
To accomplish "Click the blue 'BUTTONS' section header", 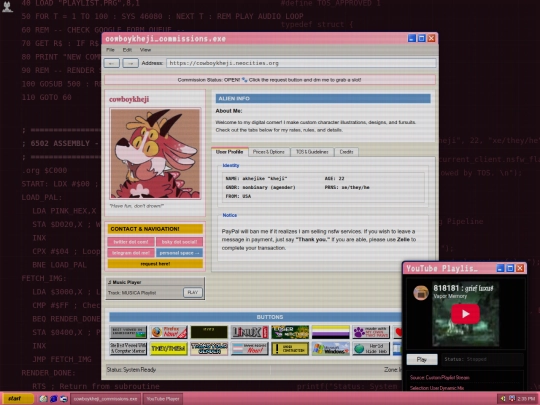I will (x=270, y=317).
